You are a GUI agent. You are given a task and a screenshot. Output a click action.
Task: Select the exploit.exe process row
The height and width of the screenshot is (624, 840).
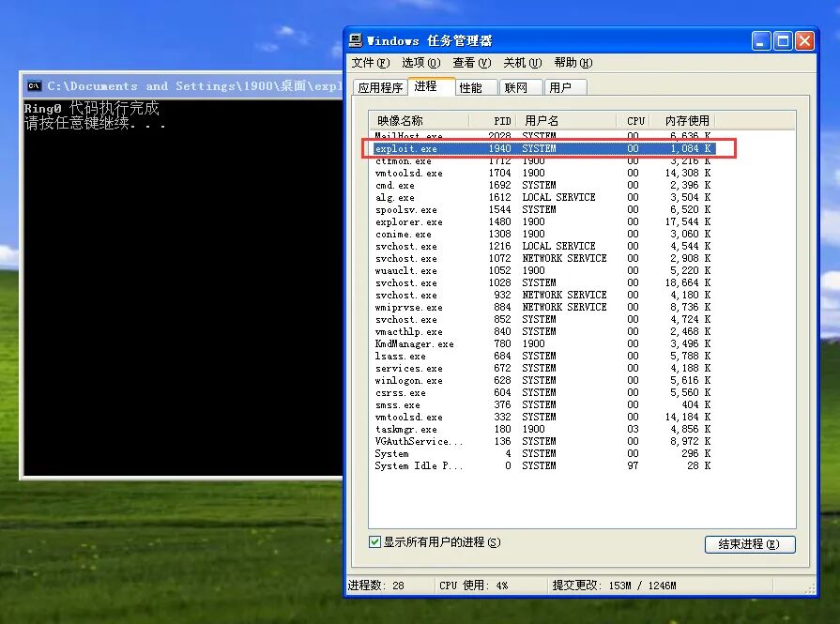[x=543, y=148]
